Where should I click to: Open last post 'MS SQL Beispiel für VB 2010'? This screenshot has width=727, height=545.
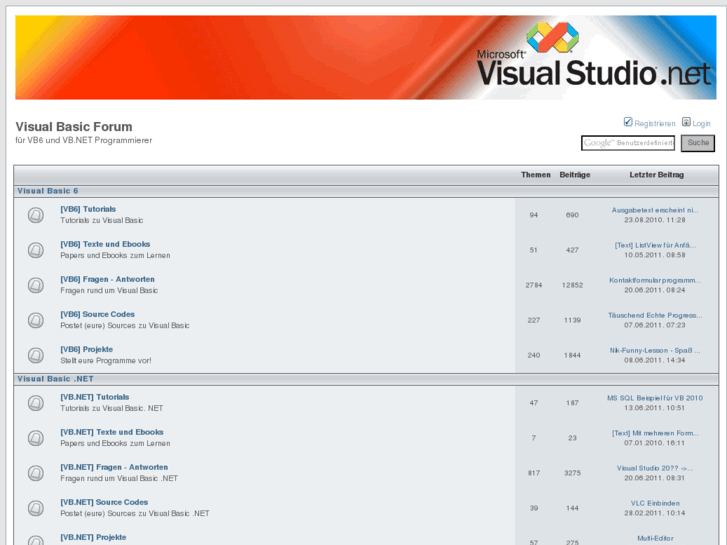coord(655,398)
